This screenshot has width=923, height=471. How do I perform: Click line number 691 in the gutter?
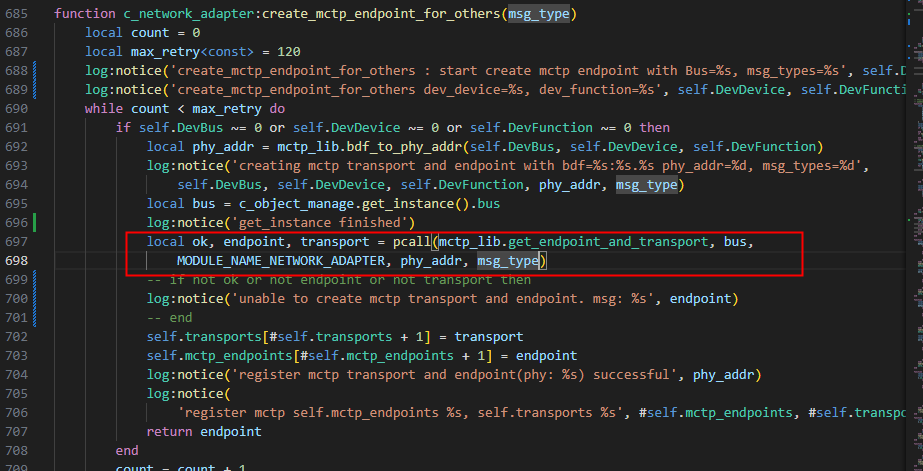click(x=16, y=127)
